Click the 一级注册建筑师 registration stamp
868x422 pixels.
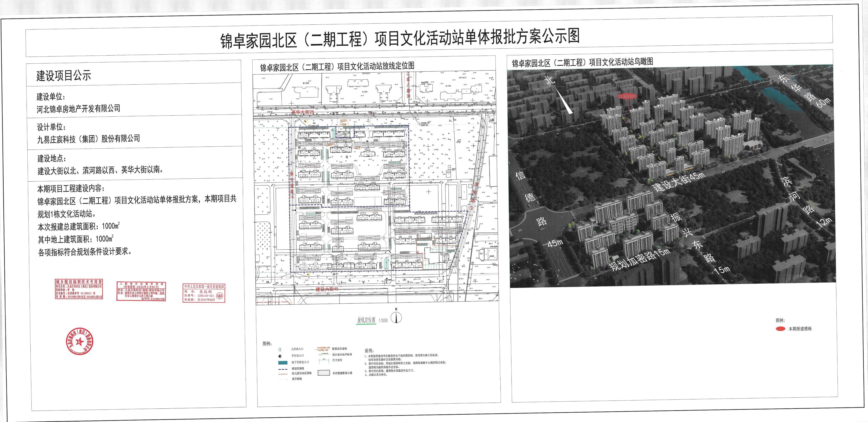[204, 293]
